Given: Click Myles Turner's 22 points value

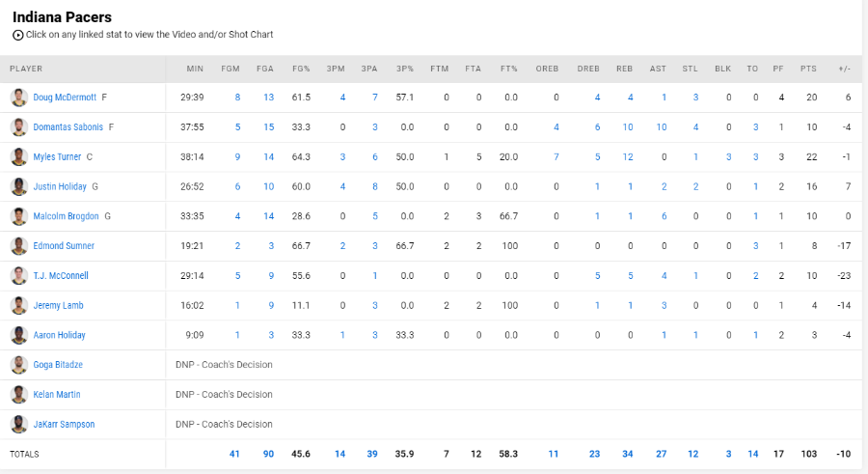Looking at the screenshot, I should (811, 157).
